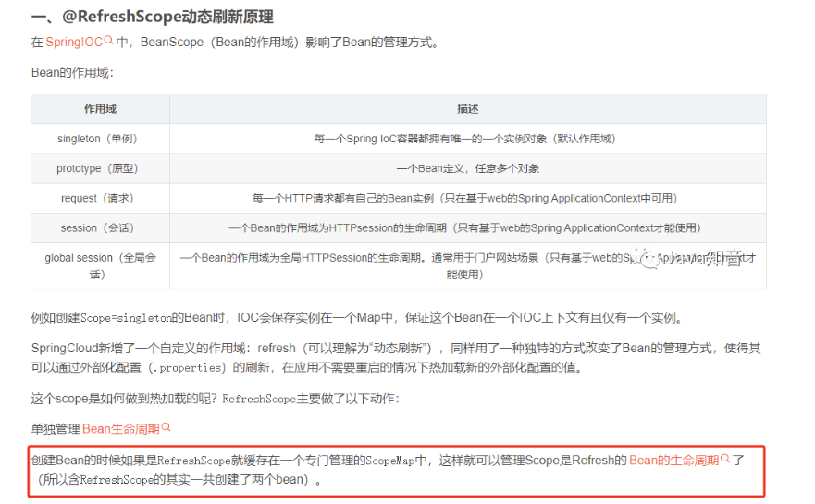Click paragraph starting SpringCloud新增了一个

tap(396, 358)
